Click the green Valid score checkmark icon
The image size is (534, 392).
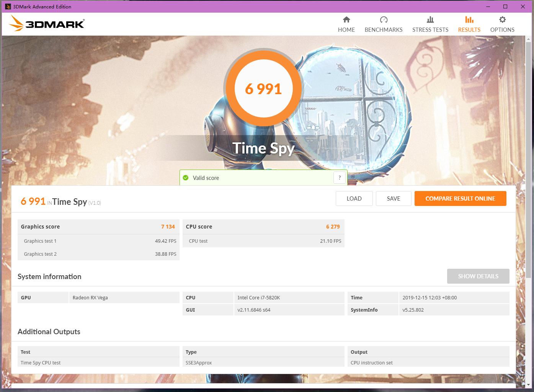(x=186, y=178)
